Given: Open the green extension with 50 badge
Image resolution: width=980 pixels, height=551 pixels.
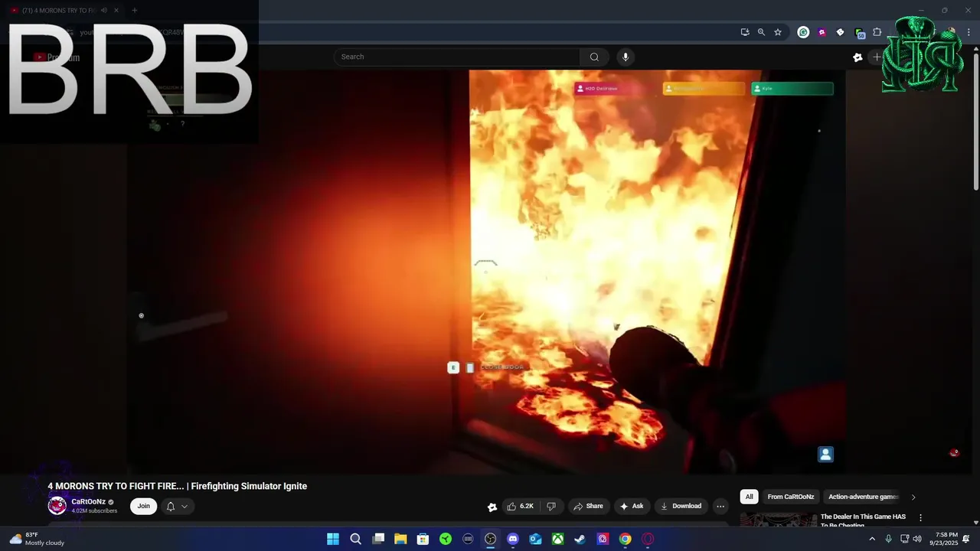Looking at the screenshot, I should [859, 33].
